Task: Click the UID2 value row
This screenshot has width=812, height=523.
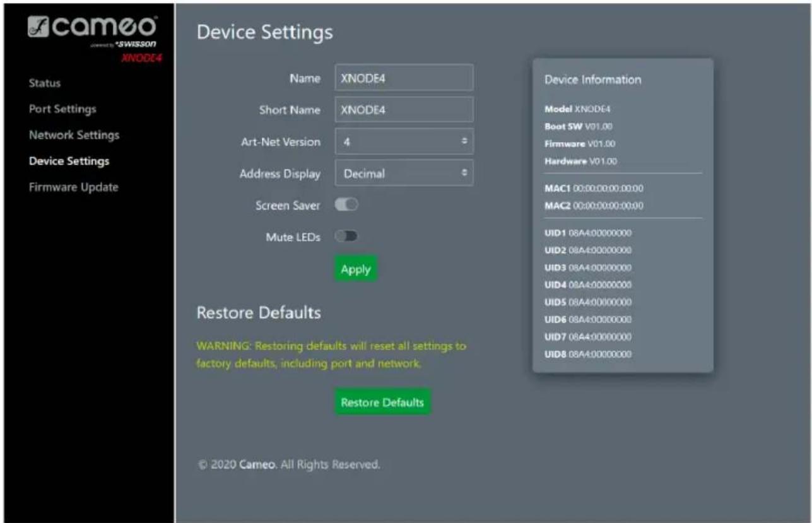Action: (588, 250)
